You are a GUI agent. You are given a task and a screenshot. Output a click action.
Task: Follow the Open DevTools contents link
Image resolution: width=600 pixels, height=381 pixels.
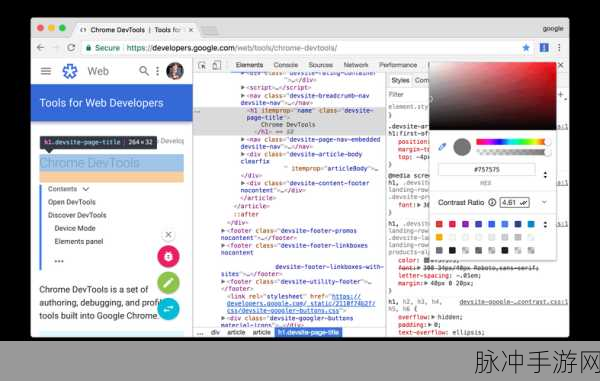72,202
